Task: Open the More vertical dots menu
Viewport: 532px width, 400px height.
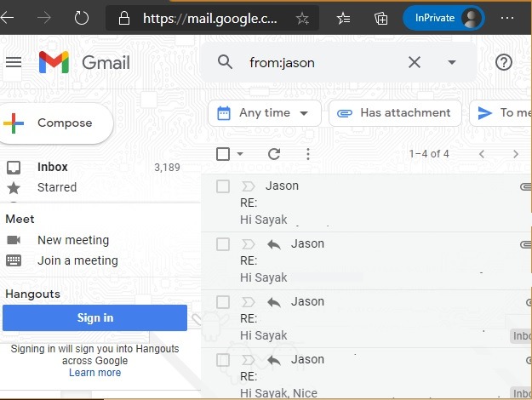Action: click(308, 154)
